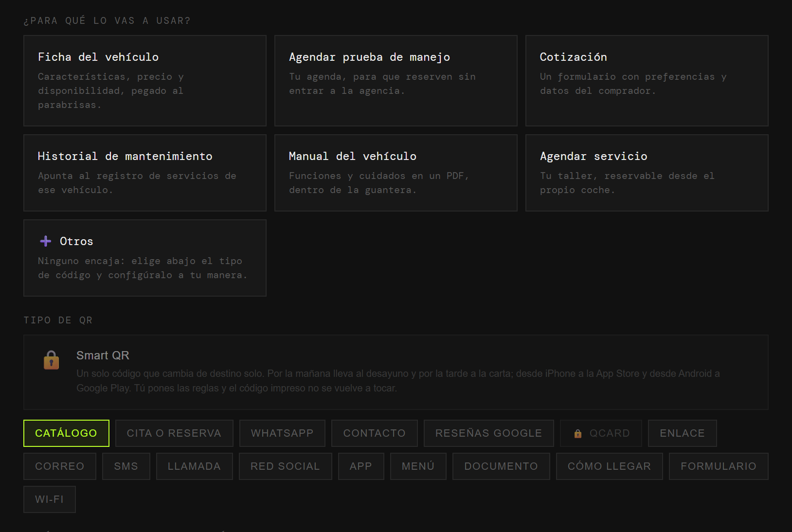Click the 'TIPO DE QR' section label
The width and height of the screenshot is (792, 532).
58,320
